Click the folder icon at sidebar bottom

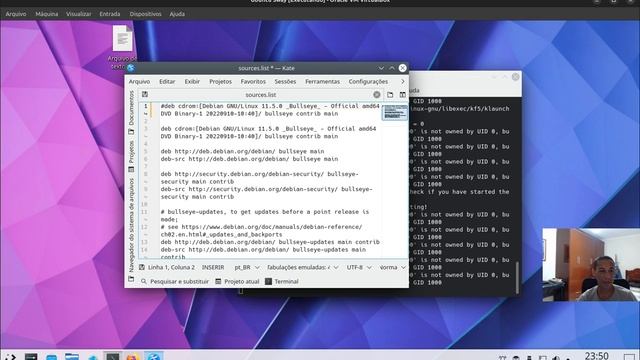pos(131,280)
